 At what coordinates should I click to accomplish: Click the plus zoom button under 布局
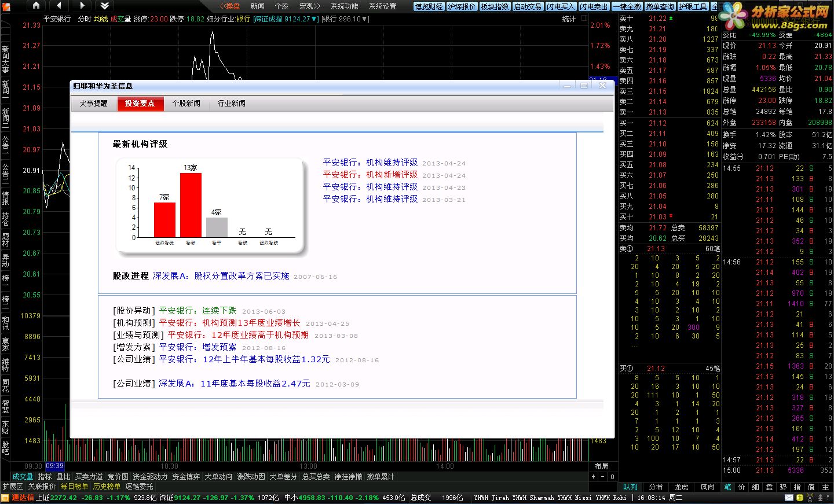pos(593,477)
